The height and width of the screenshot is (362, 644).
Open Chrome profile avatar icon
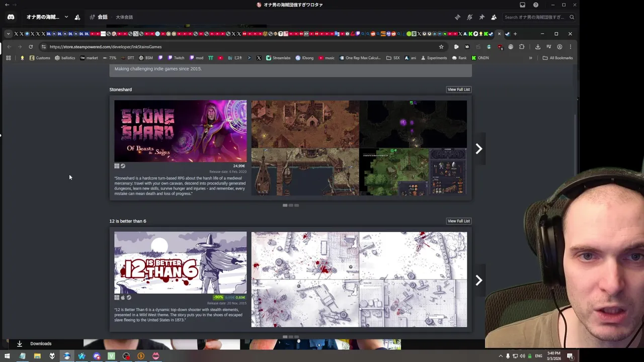pos(559,47)
